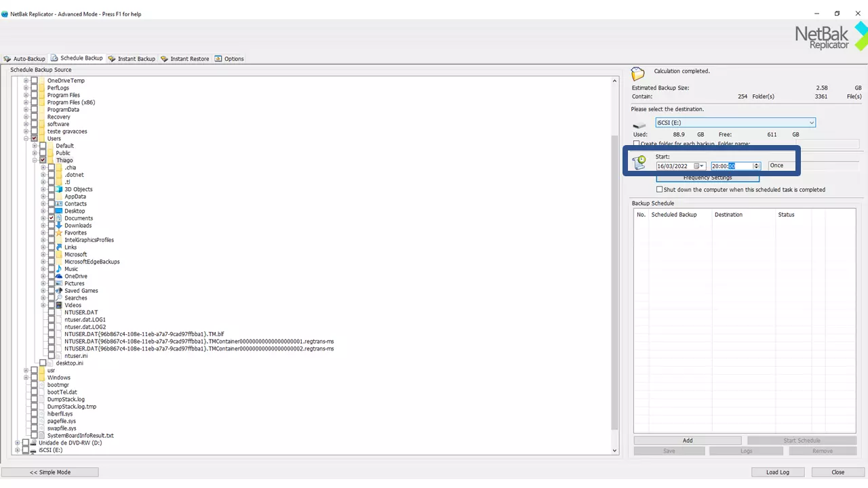The height and width of the screenshot is (488, 868).
Task: Click the Videos film icon
Action: point(59,306)
